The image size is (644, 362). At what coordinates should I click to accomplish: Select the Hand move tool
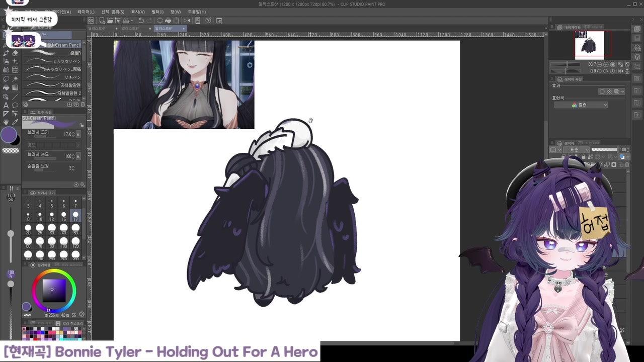tap(6, 122)
